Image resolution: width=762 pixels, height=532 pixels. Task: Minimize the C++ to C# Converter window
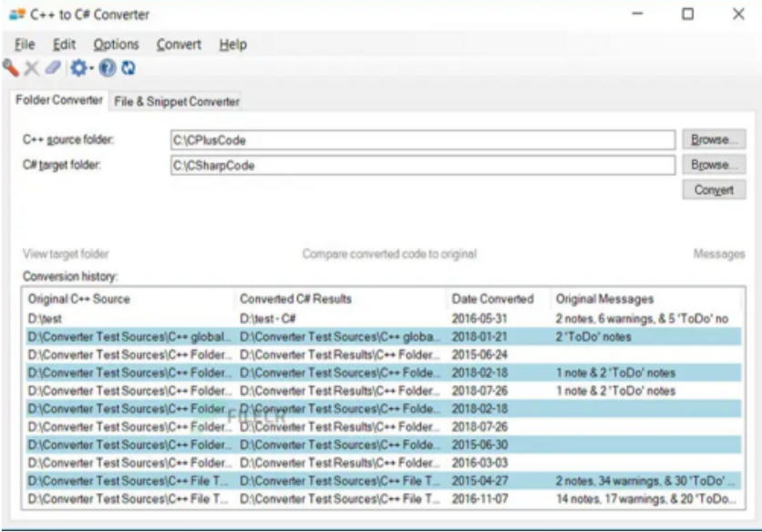click(638, 14)
